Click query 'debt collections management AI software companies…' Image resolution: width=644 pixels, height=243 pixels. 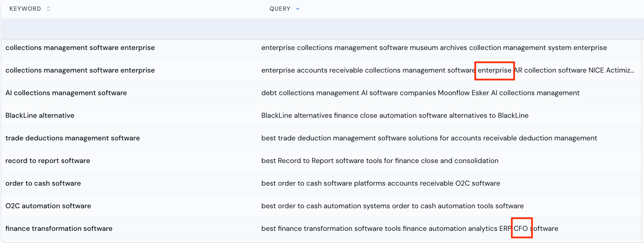pyautogui.click(x=420, y=93)
